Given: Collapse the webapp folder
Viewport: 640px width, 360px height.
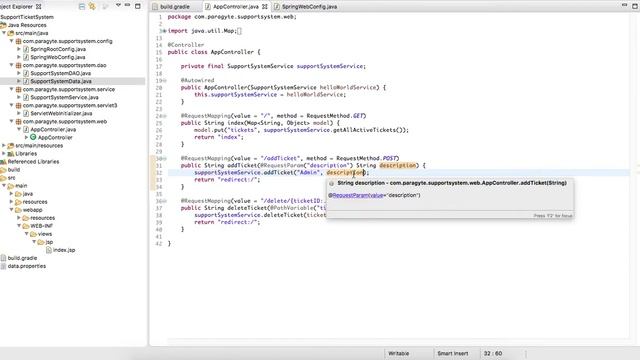Looking at the screenshot, I should tap(11, 210).
